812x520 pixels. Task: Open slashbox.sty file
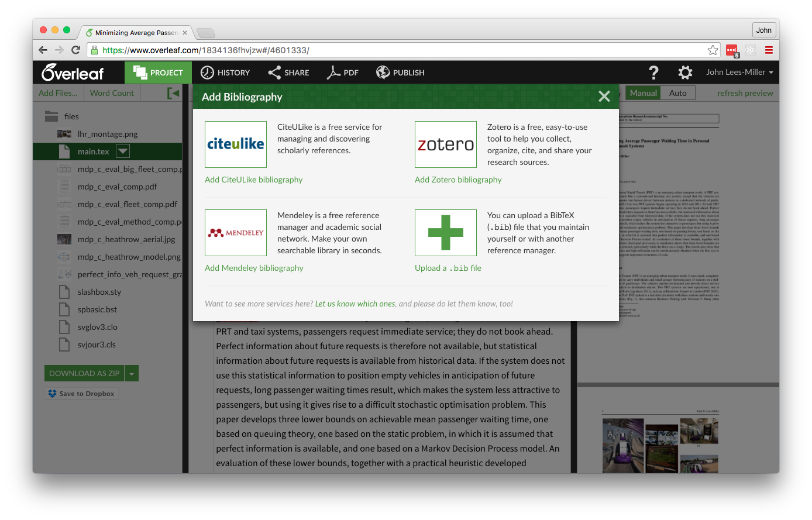(99, 292)
